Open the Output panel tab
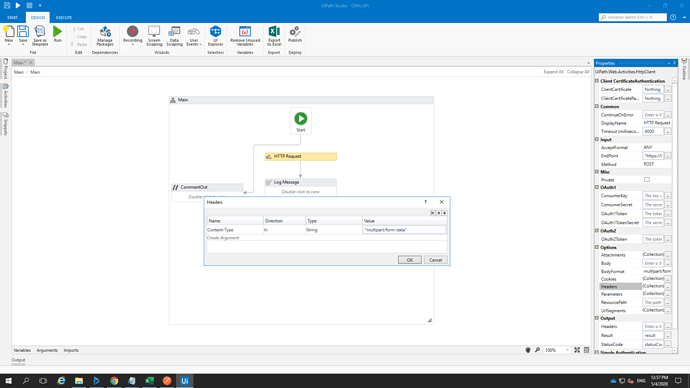The width and height of the screenshot is (690, 388). [x=18, y=360]
